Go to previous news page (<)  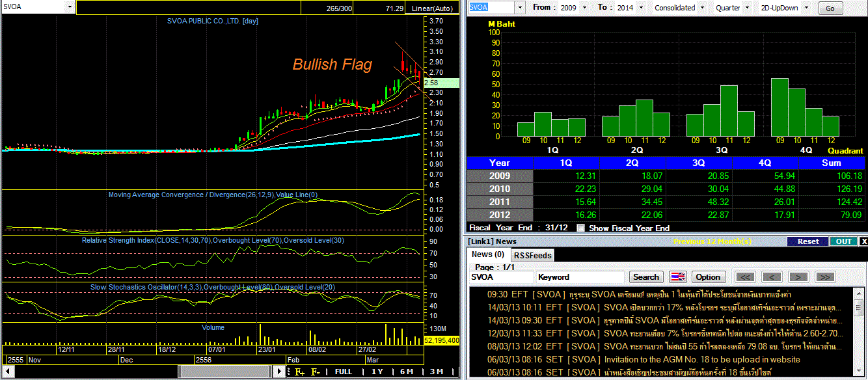point(772,277)
